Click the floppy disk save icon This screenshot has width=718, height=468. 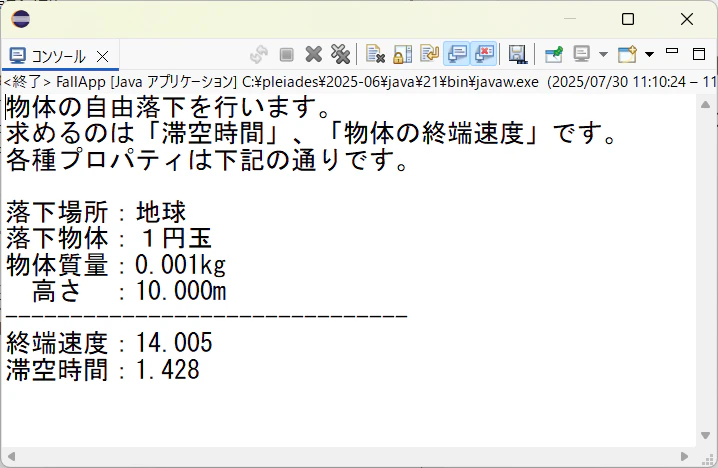click(517, 54)
